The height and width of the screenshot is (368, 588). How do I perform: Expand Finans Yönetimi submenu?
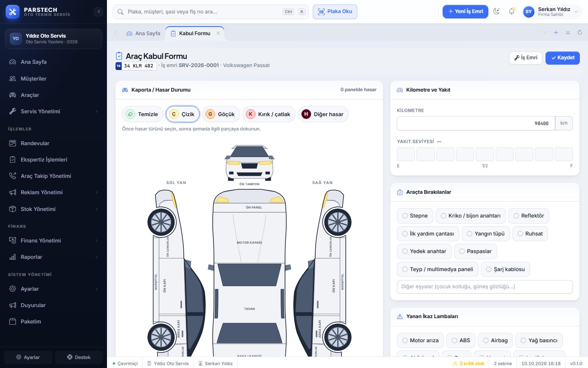(53, 240)
